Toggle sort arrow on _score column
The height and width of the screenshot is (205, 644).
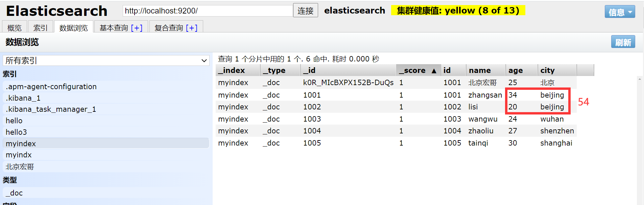[x=434, y=71]
